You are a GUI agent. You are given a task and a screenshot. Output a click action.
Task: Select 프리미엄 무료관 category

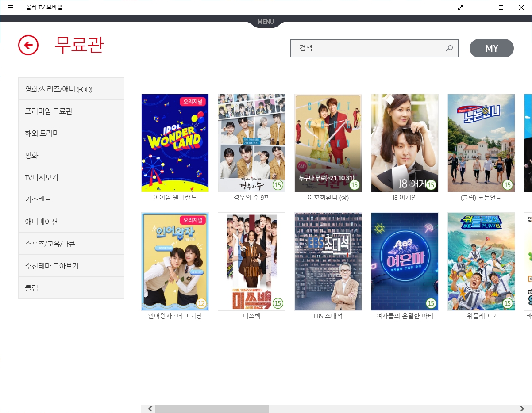pyautogui.click(x=71, y=111)
